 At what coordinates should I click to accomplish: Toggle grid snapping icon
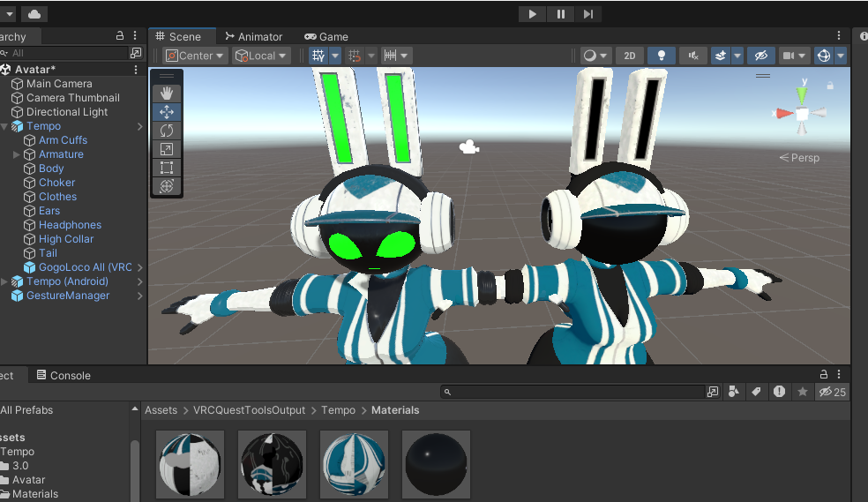tap(355, 56)
